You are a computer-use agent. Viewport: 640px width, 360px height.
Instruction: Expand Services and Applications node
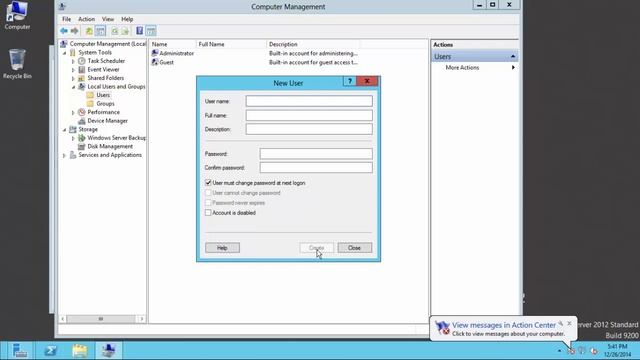[x=64, y=155]
